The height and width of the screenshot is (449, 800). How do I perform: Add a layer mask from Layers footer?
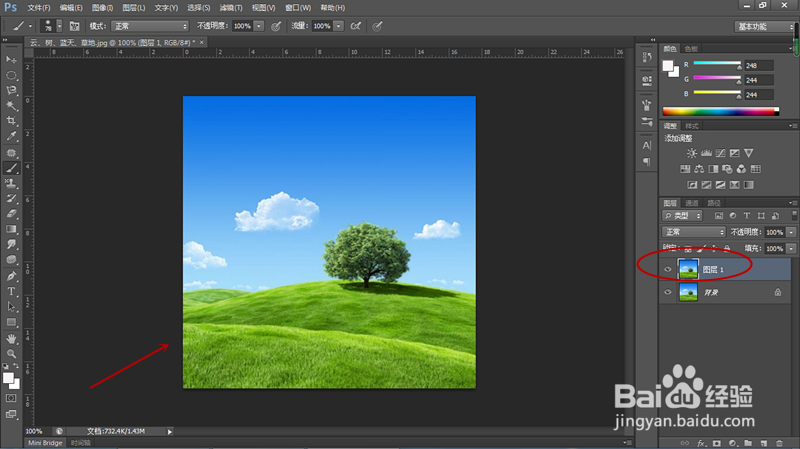coord(717,443)
